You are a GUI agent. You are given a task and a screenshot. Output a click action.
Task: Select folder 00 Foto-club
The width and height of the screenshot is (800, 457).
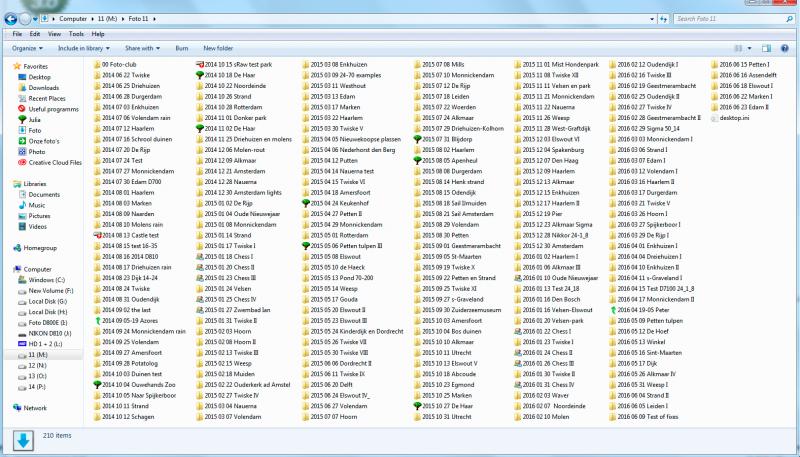pos(115,65)
